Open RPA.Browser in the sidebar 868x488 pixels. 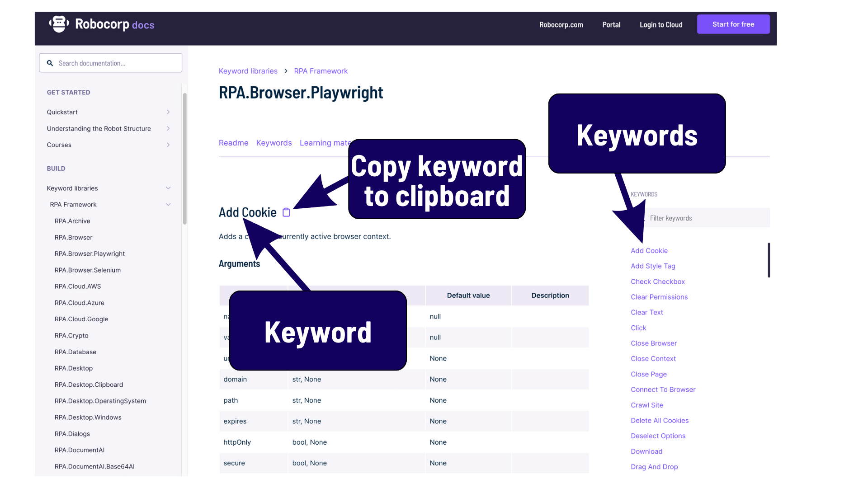tap(73, 238)
